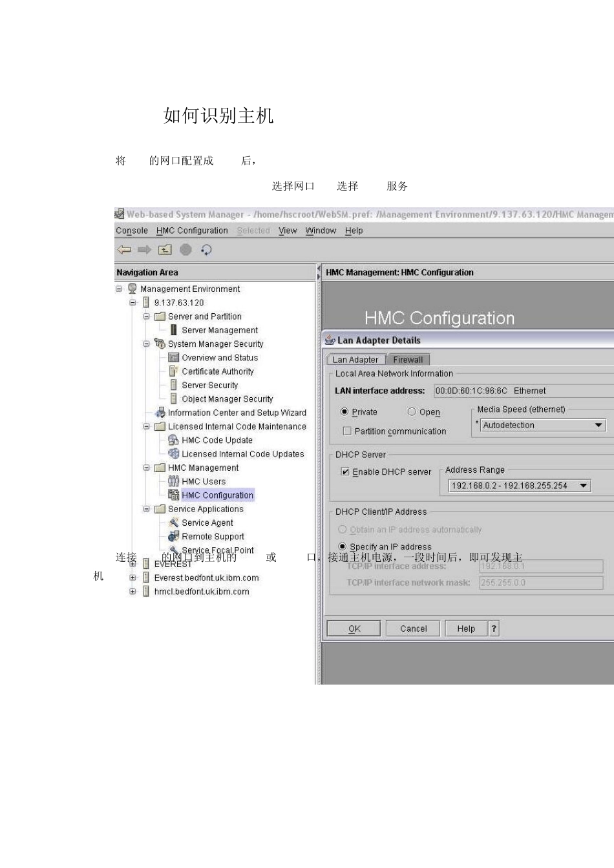Click the Licensed Internal Code Updates icon

173,453
